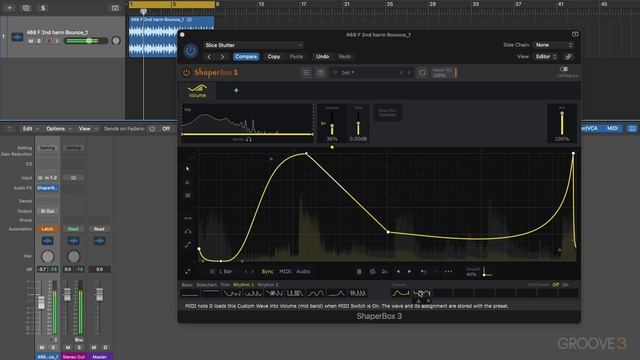Solo the first mixer channel strip

pyautogui.click(x=53, y=347)
